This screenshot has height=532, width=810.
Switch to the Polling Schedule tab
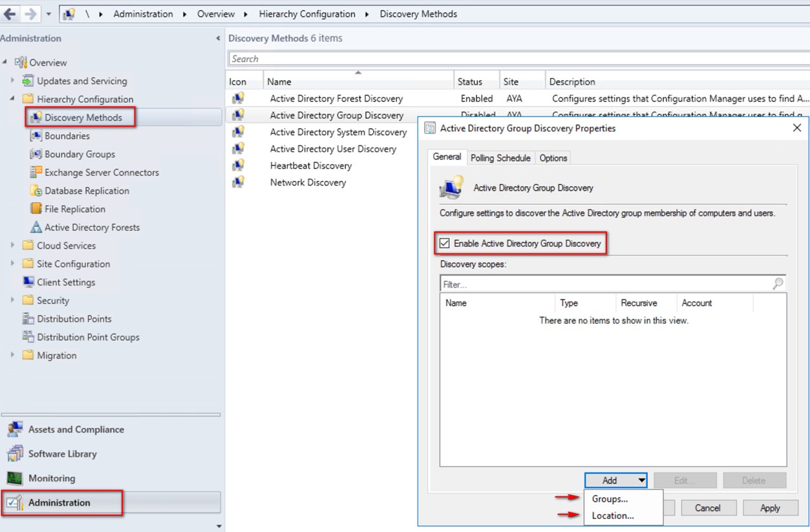(x=500, y=158)
